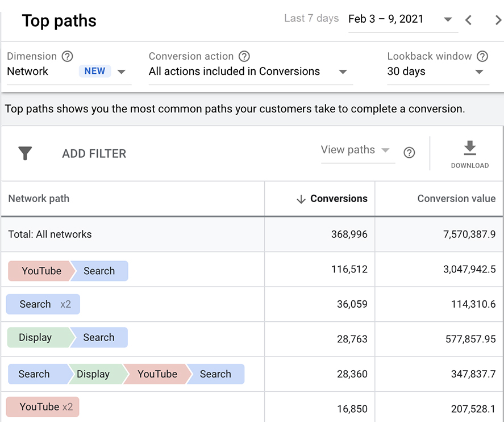Open the View paths dropdown
The image size is (504, 432).
pyautogui.click(x=358, y=150)
